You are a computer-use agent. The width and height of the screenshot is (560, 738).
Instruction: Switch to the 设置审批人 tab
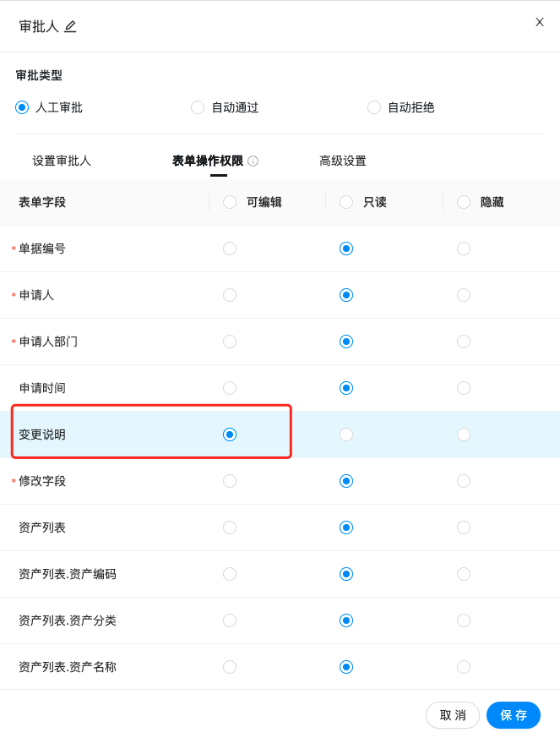tap(62, 161)
